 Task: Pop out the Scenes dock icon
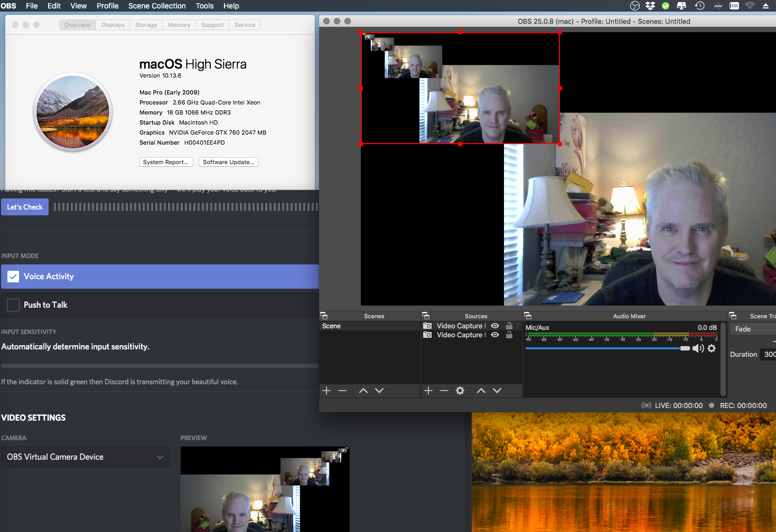tap(324, 316)
